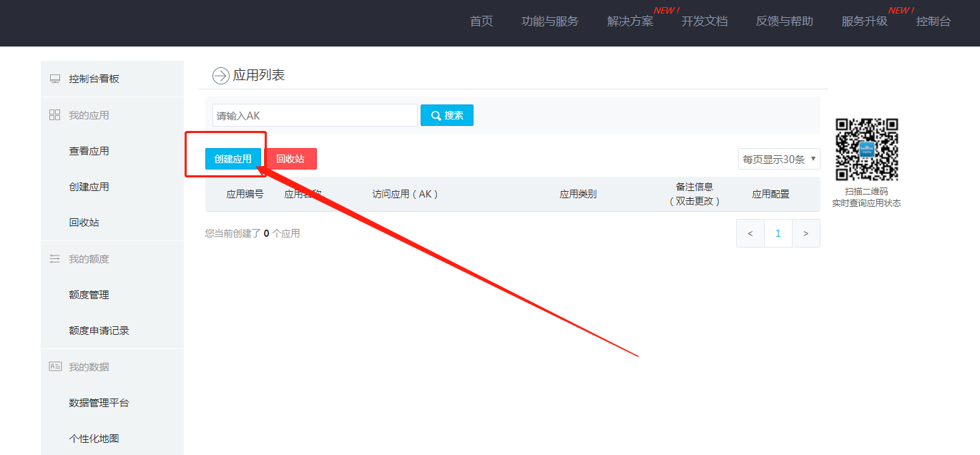Select 查看应用 in the sidebar
Image resolution: width=980 pixels, height=455 pixels.
coord(89,151)
